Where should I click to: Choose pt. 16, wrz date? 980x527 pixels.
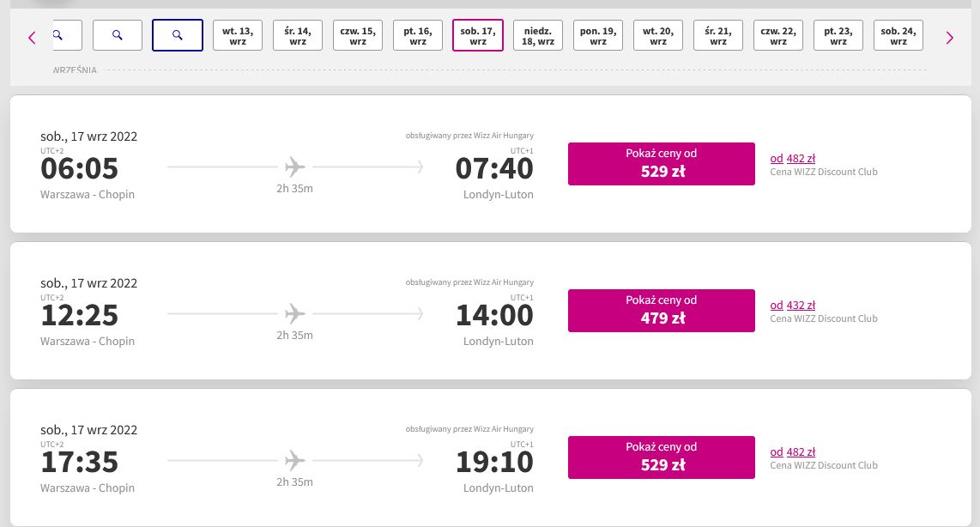418,35
